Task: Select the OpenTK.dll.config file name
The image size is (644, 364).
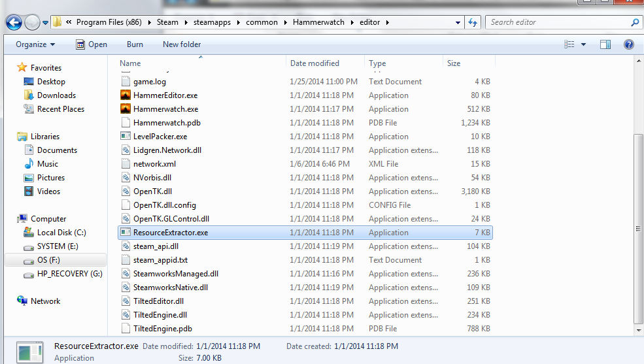Action: point(165,205)
